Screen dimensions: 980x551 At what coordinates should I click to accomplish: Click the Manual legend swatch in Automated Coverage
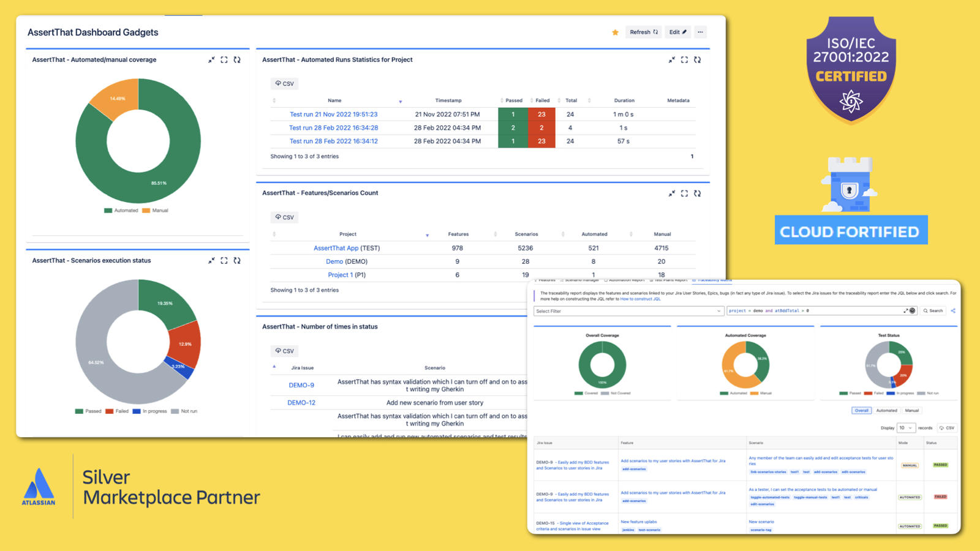coord(754,393)
